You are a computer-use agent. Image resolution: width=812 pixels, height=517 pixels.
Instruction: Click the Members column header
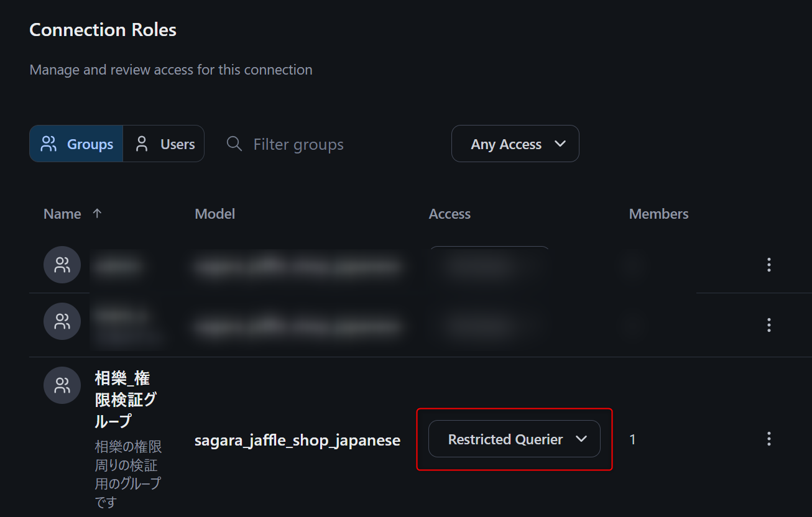658,214
